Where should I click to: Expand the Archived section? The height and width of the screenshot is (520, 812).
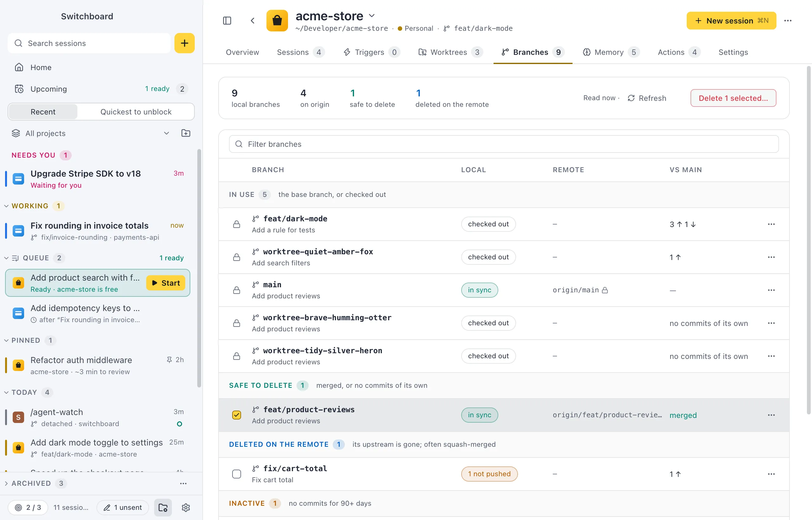coord(6,483)
